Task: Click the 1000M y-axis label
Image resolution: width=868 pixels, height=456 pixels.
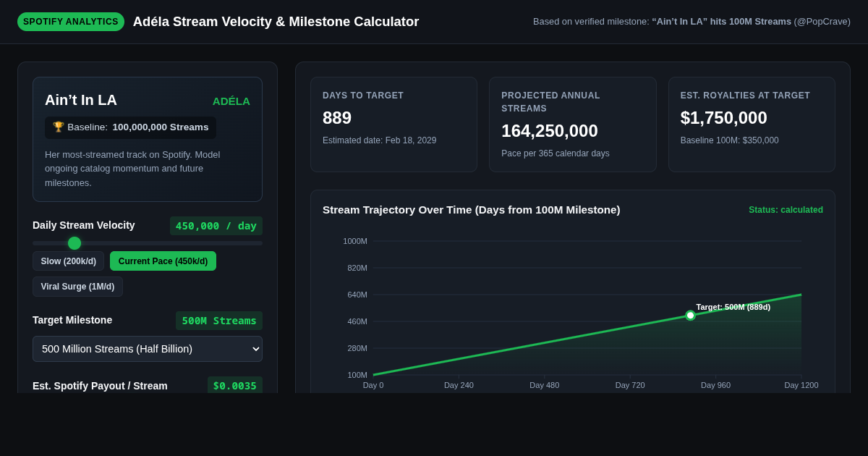Action: click(355, 241)
